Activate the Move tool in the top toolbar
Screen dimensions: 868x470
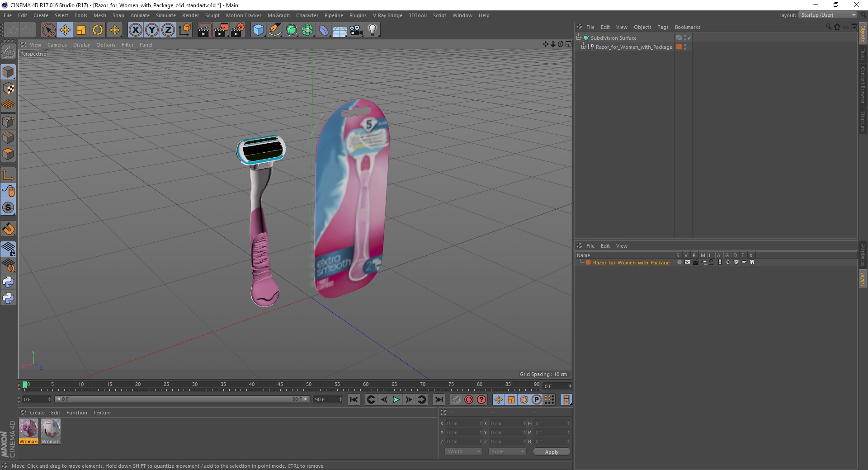65,30
